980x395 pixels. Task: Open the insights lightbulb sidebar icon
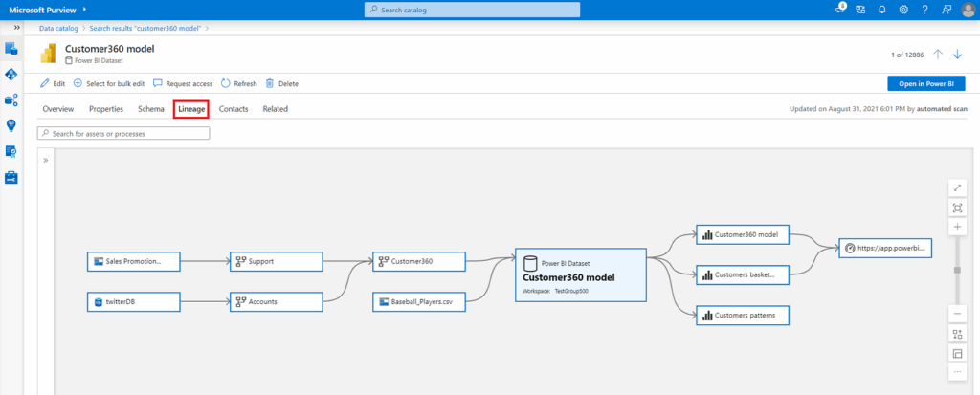coord(11,125)
